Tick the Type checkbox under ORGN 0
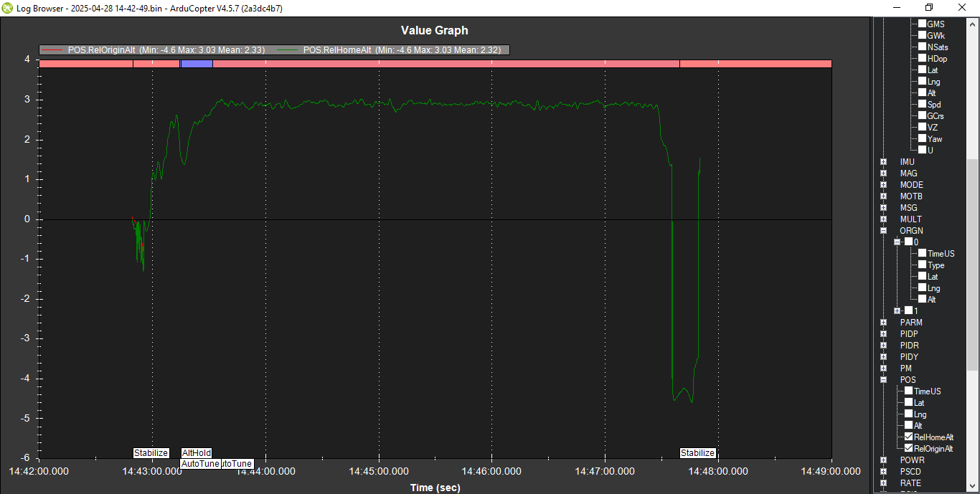The height and width of the screenshot is (494, 980). pyautogui.click(x=923, y=265)
